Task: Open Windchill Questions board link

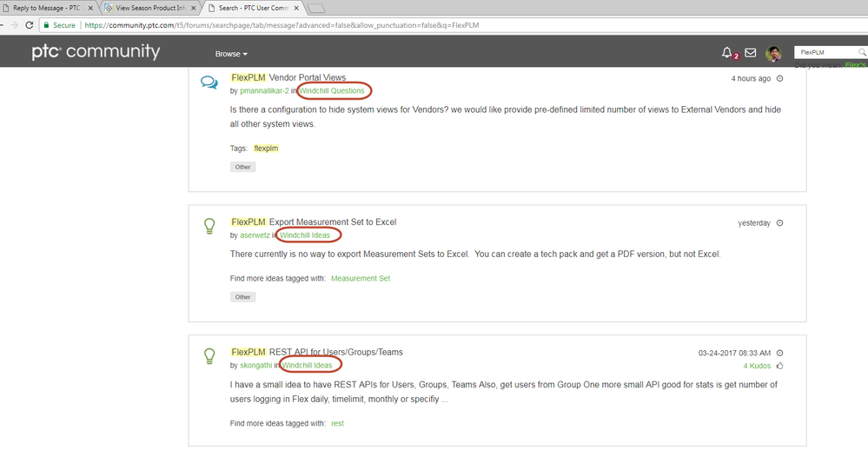Action: [332, 90]
